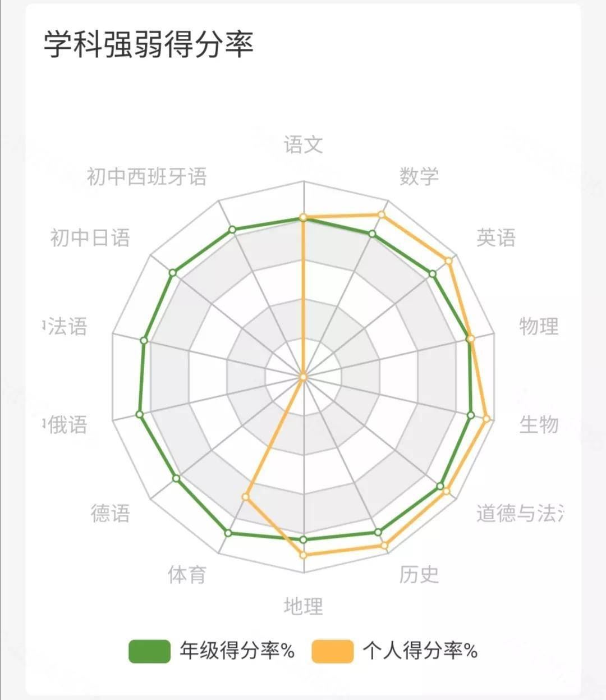Select the 体育 axis label
This screenshot has height=700, width=606.
pos(187,575)
